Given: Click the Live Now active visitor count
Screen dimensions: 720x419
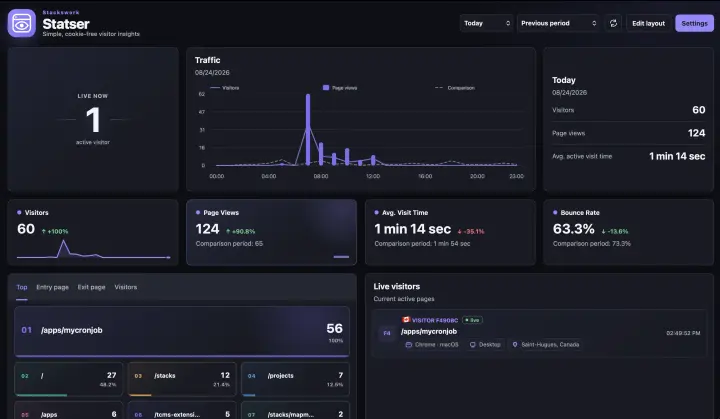Looking at the screenshot, I should click(x=93, y=120).
